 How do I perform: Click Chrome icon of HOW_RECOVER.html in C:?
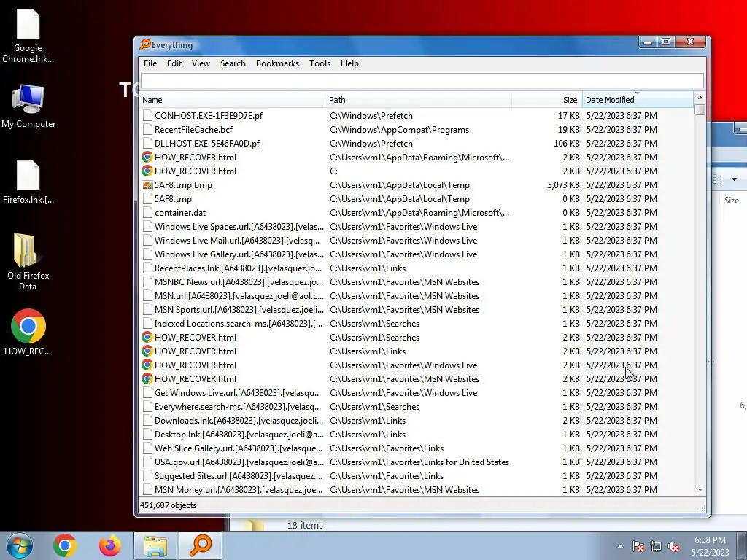click(x=147, y=171)
